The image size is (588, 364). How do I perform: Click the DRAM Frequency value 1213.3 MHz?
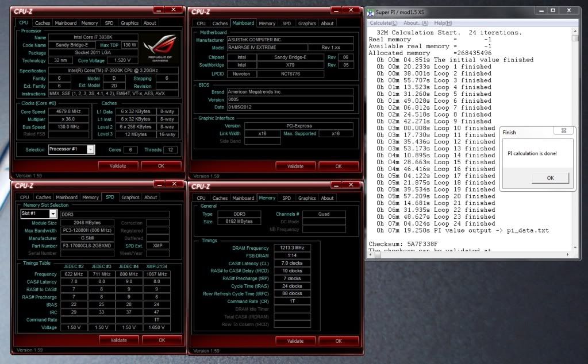pyautogui.click(x=292, y=248)
